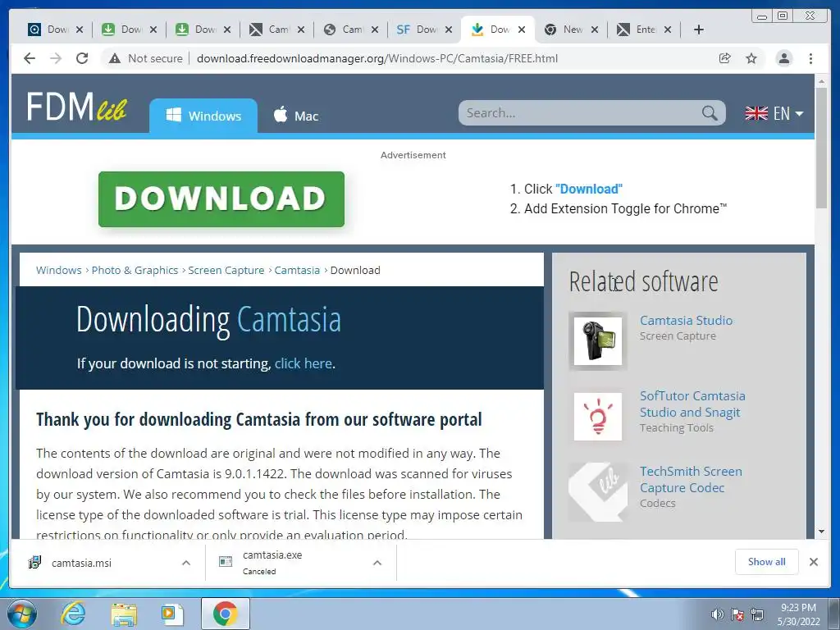Click the blue "Download" ad text link
The height and width of the screenshot is (630, 840).
click(589, 189)
